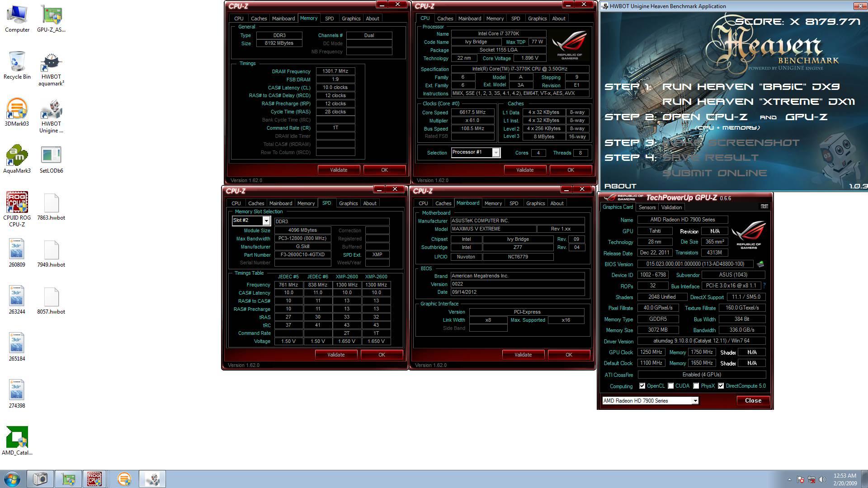Screen dimensions: 868x488
Task: Open CPUID ROG CPU-Z desktop shortcut
Action: pyautogui.click(x=17, y=209)
